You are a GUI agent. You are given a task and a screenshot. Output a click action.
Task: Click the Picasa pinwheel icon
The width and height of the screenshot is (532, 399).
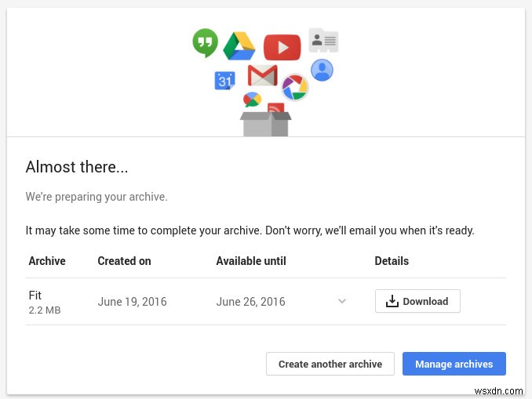295,87
